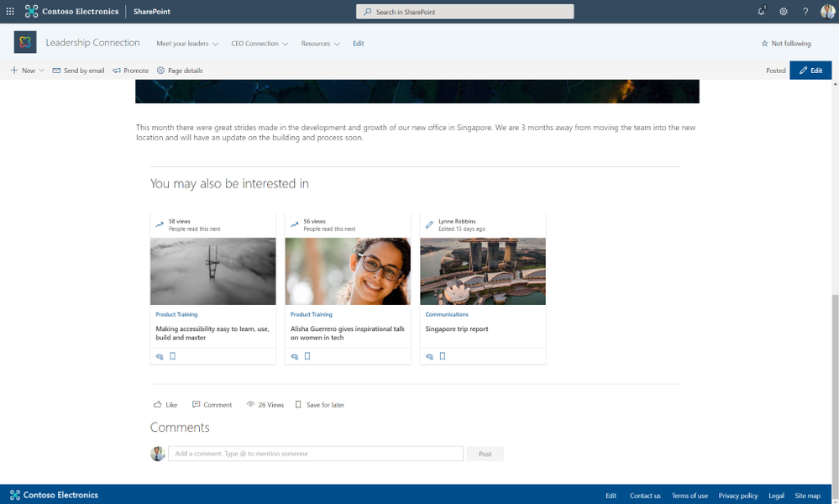Open the Product Training link on accessibility card
This screenshot has width=839, height=504.
pos(176,314)
